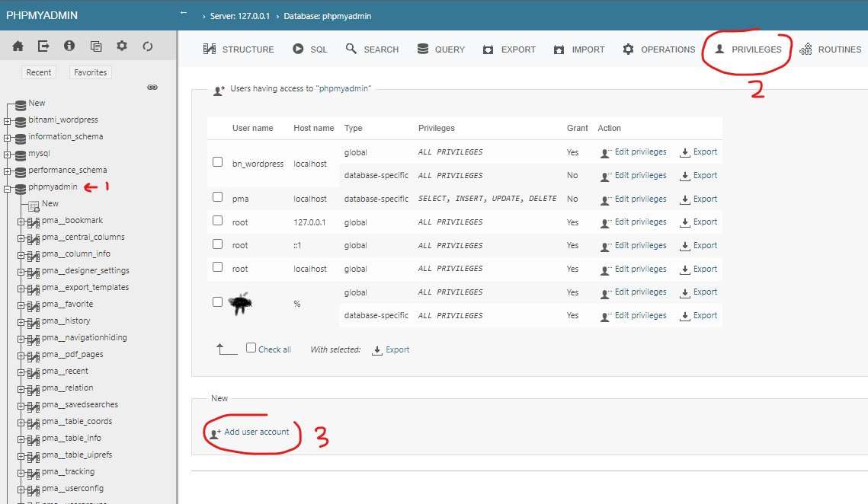Click the Database: phpmyadmin breadcrumb
The height and width of the screenshot is (504, 868).
(x=327, y=16)
